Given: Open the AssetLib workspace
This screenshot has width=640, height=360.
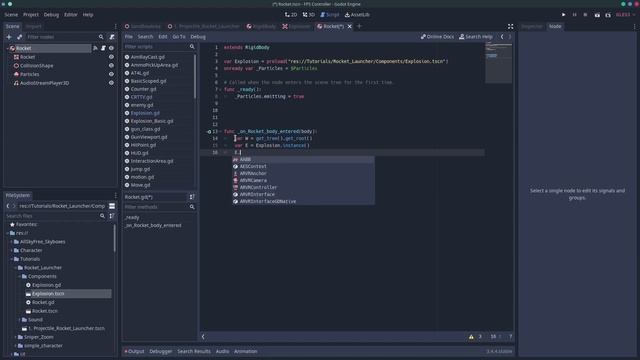Looking at the screenshot, I should [357, 15].
